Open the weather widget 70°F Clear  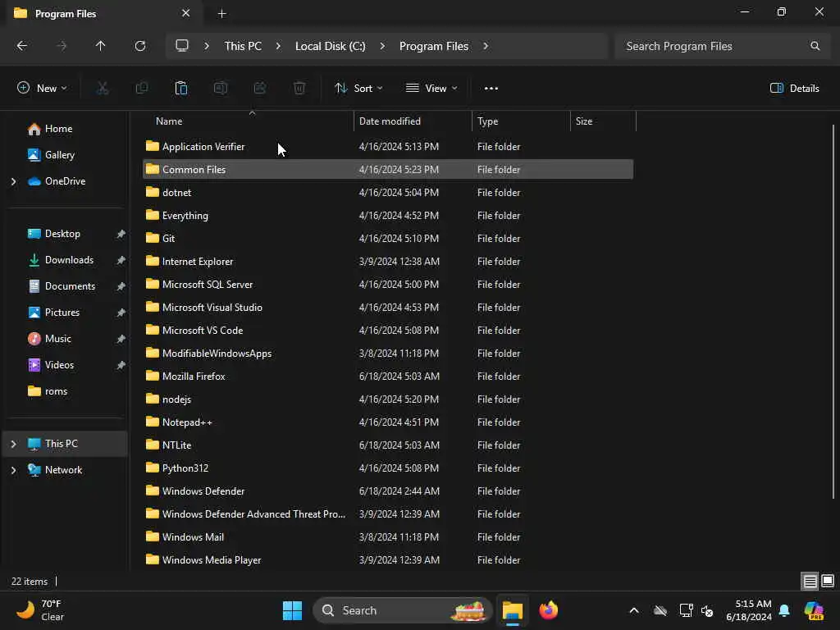point(40,610)
